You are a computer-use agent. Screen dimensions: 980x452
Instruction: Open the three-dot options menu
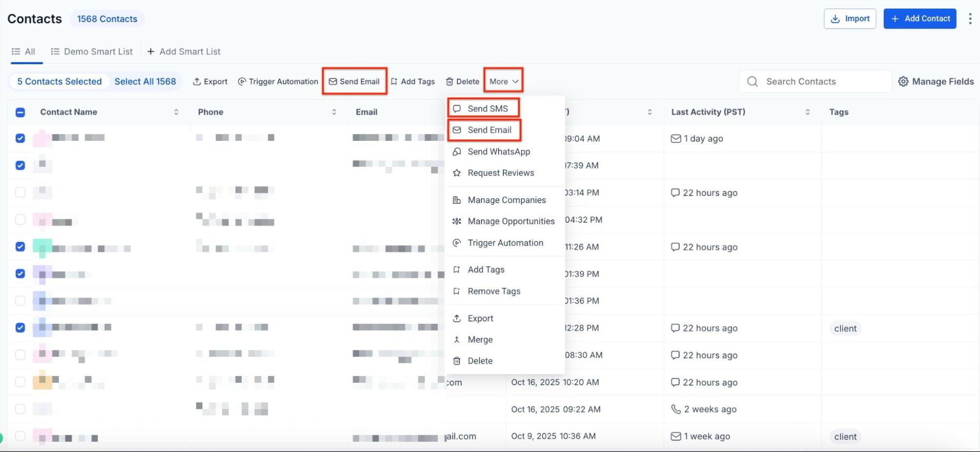(970, 19)
